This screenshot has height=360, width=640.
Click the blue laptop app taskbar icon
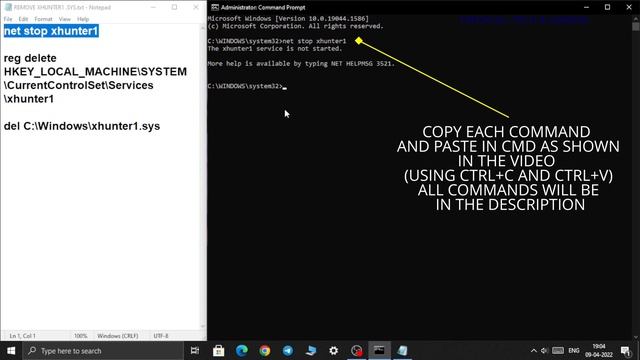tap(311, 351)
